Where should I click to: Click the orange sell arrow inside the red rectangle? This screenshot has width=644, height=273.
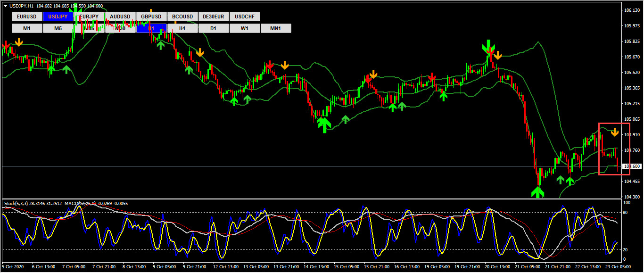coord(614,133)
